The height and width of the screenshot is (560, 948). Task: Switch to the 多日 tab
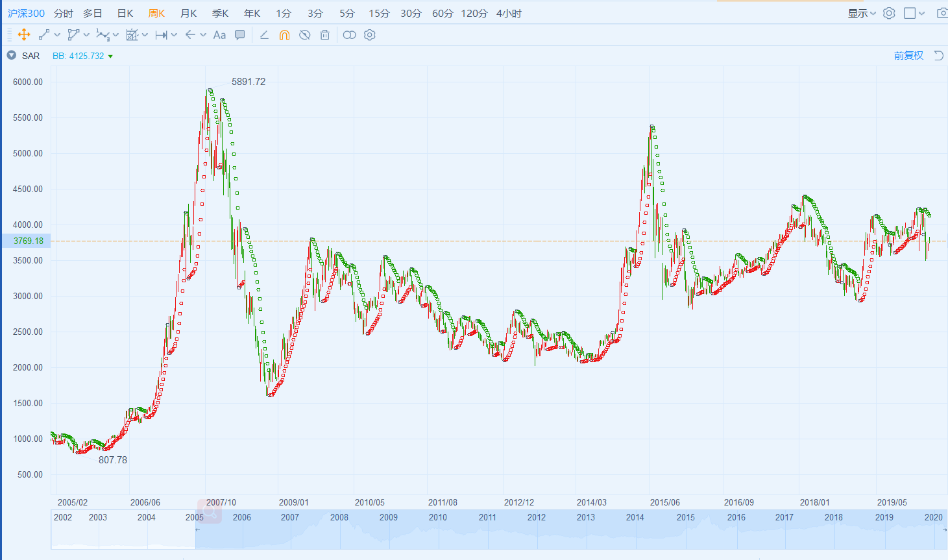93,13
